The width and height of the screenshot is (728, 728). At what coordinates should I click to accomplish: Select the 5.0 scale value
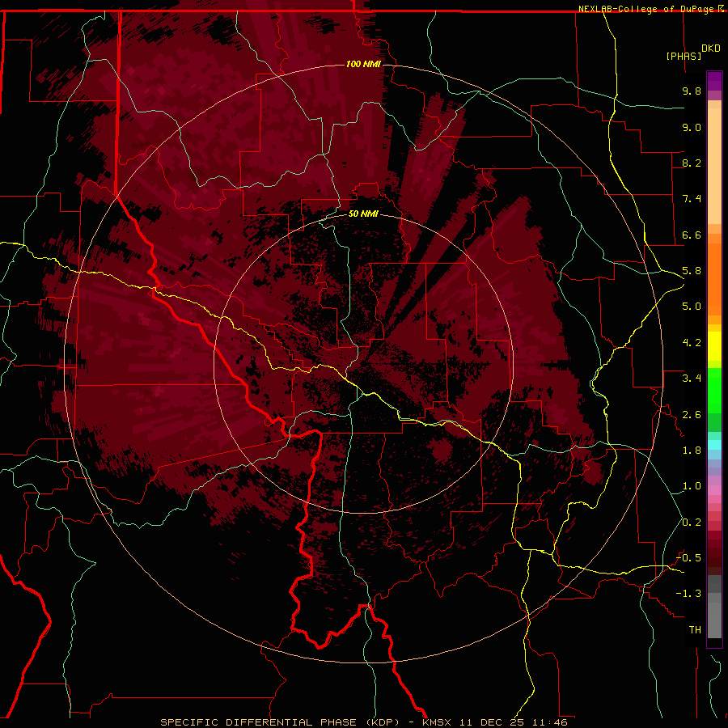click(692, 307)
